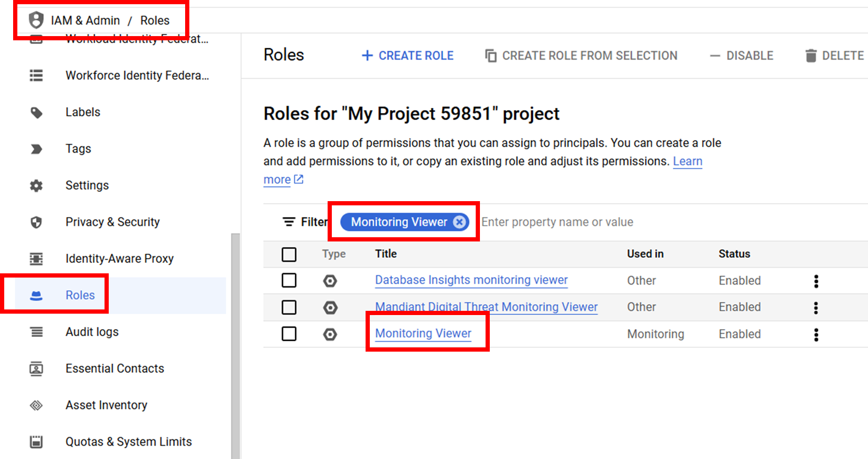
Task: Click the Create Role button
Action: pos(408,56)
